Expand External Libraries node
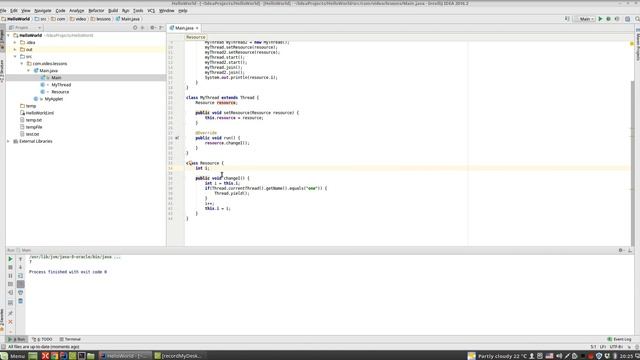This screenshot has height=360, width=640. click(x=9, y=141)
